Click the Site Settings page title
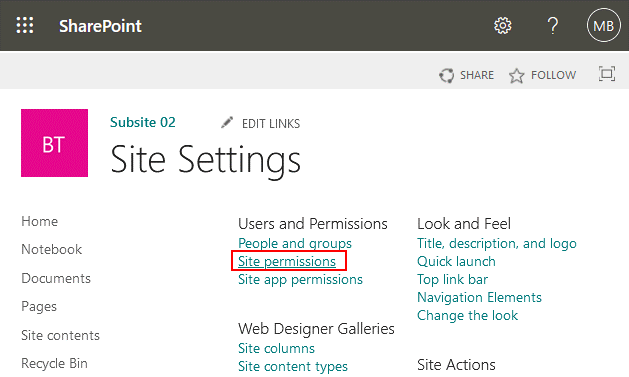 tap(205, 160)
